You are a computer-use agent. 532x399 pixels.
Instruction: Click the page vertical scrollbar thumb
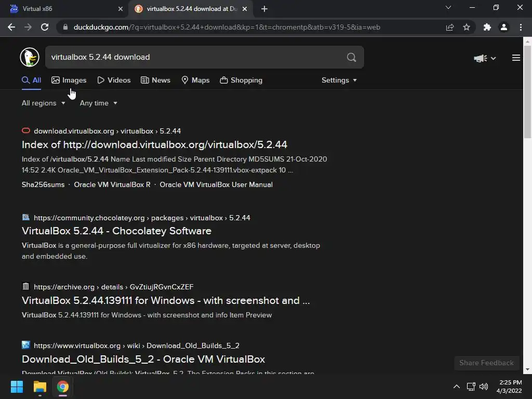527,91
